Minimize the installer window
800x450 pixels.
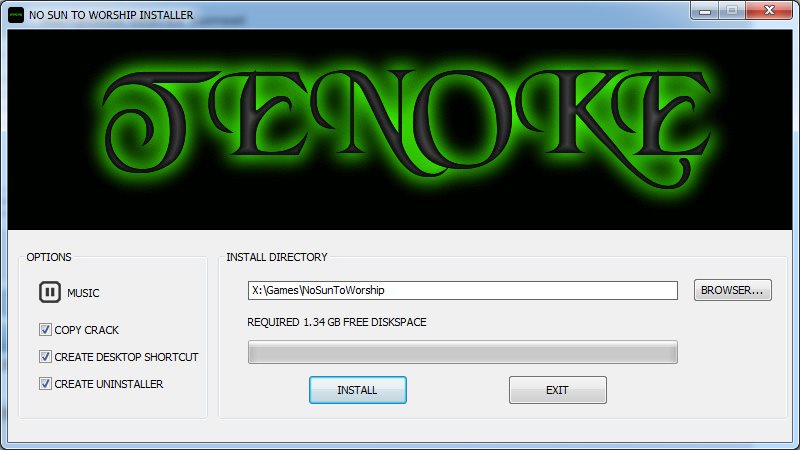coord(705,11)
